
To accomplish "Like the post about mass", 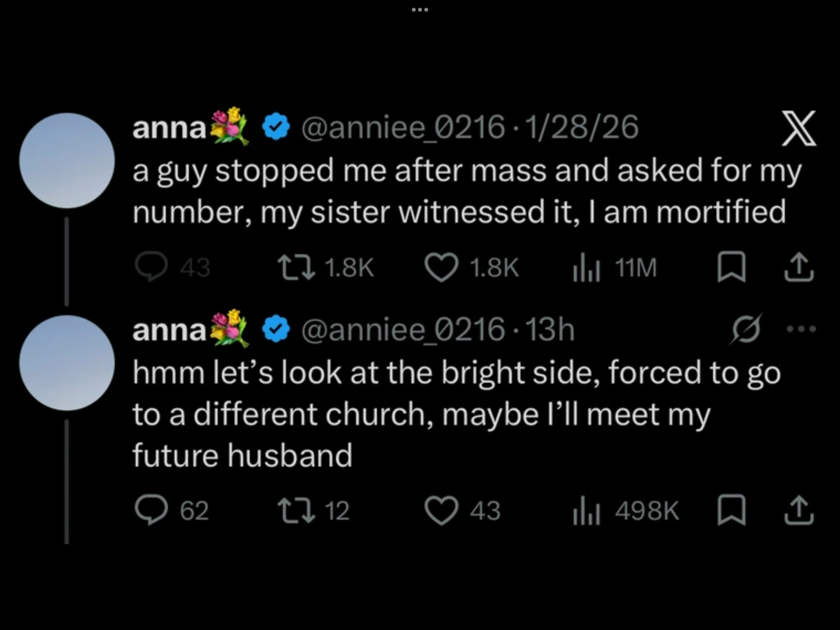I will tap(441, 268).
